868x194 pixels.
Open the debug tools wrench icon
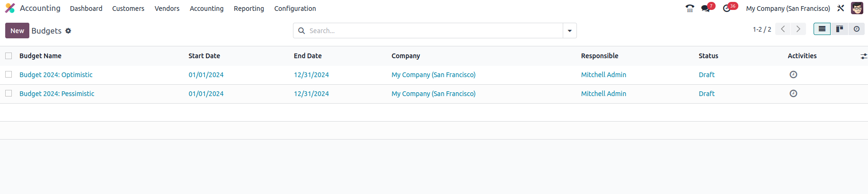pyautogui.click(x=841, y=8)
